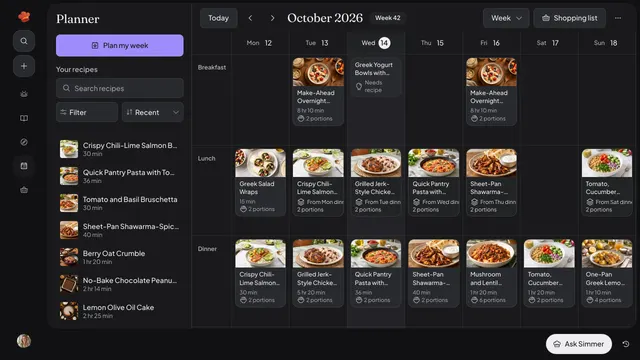Open search from the sidebar magnifier icon
The width and height of the screenshot is (640, 360).
click(x=24, y=41)
